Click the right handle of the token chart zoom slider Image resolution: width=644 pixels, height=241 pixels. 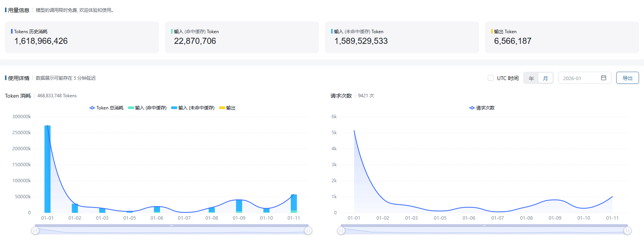[x=308, y=230]
